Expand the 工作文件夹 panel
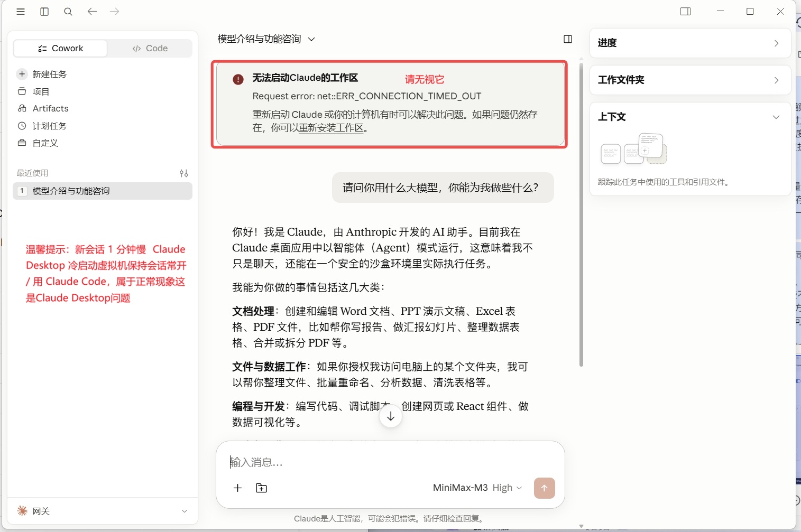The image size is (801, 532). click(690, 80)
